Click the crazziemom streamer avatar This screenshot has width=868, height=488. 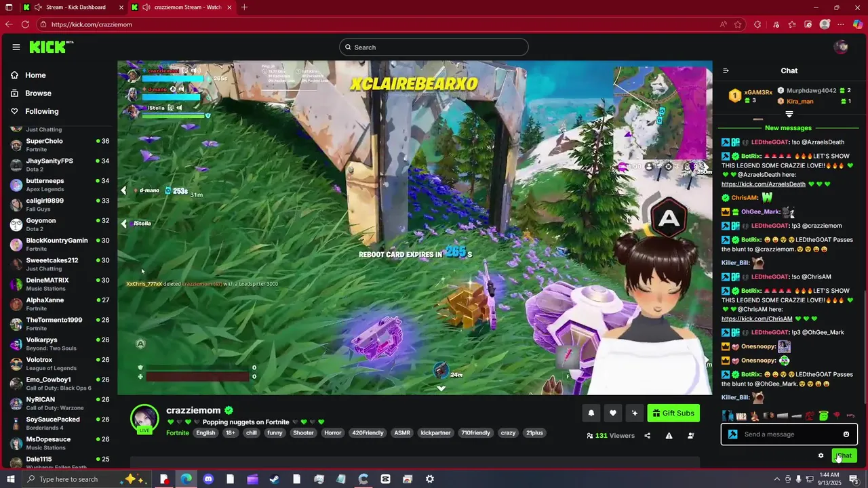[144, 418]
